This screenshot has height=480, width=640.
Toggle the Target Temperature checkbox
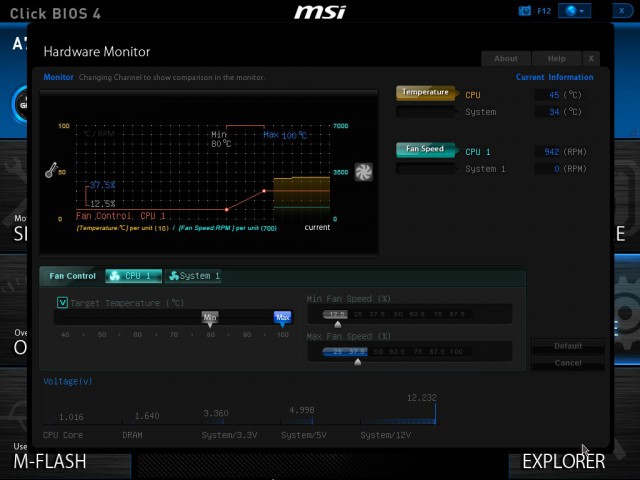coord(62,302)
